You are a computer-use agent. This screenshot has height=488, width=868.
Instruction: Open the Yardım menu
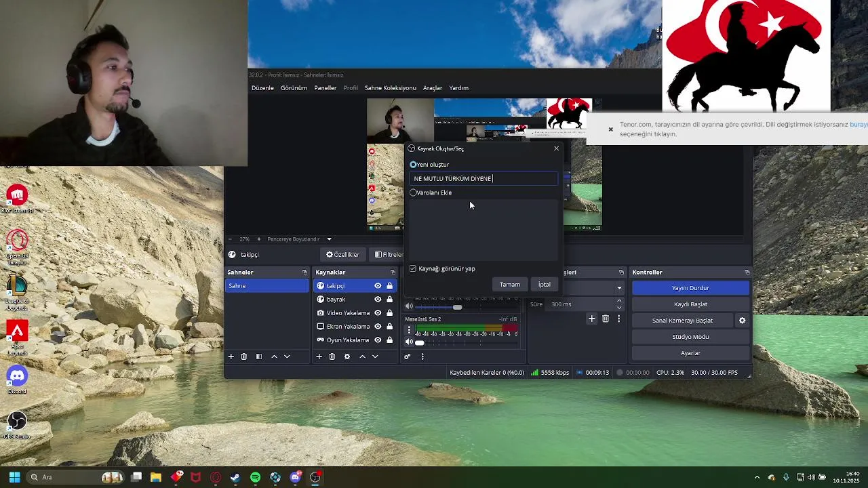[x=459, y=88]
